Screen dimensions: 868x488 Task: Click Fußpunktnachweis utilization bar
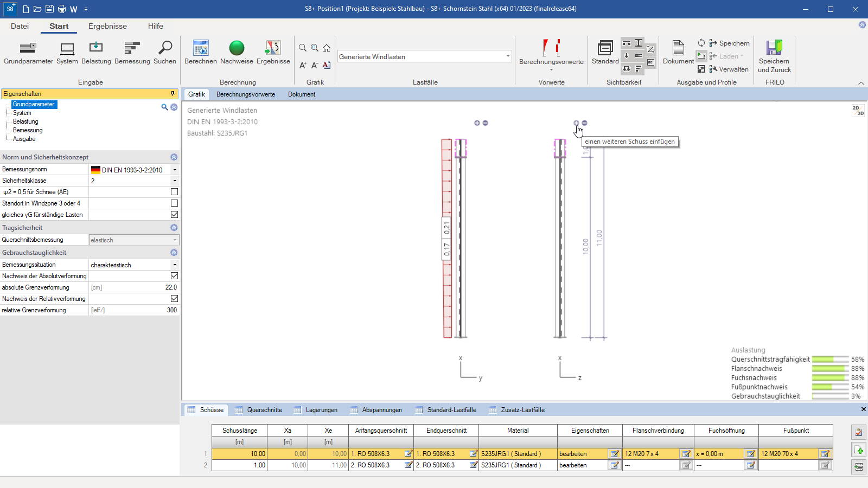pos(830,387)
